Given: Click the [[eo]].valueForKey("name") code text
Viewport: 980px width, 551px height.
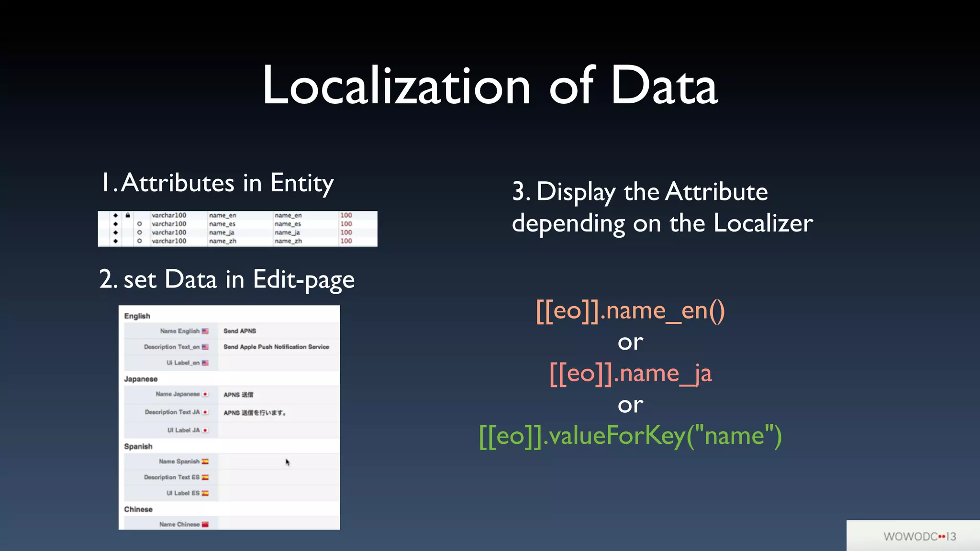Looking at the screenshot, I should click(x=630, y=436).
